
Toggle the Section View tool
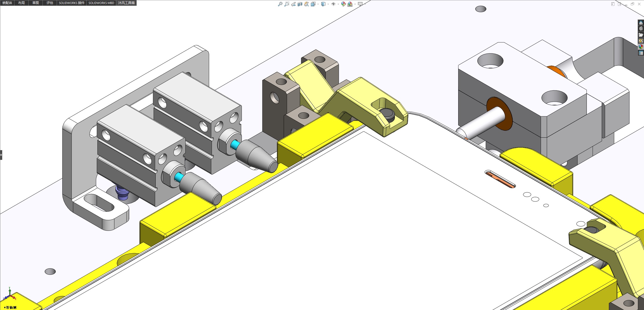point(300,4)
